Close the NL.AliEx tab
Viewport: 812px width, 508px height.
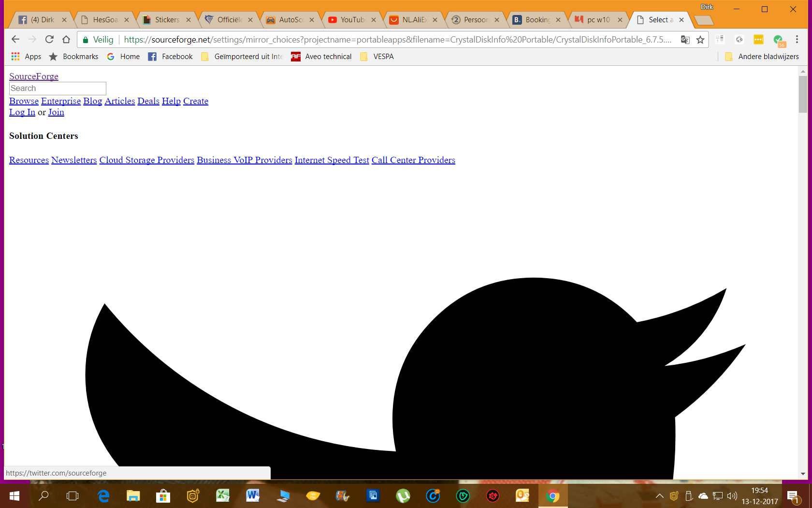point(435,20)
